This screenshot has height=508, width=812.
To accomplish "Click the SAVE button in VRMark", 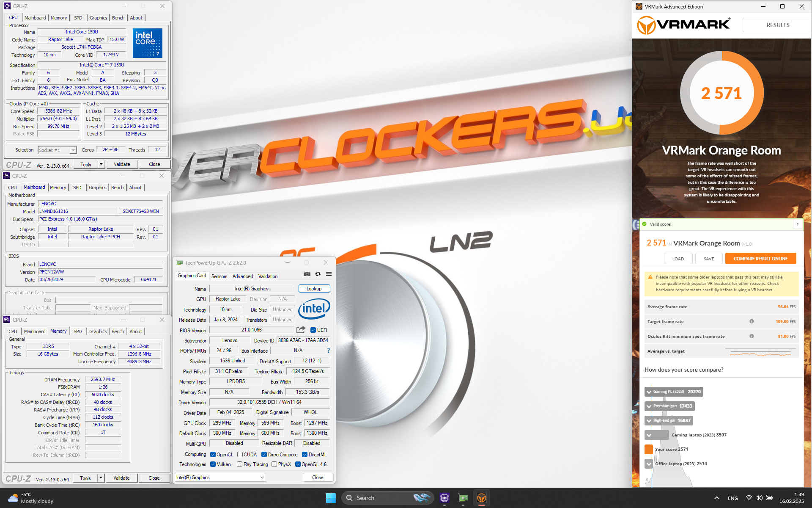I will pos(709,259).
